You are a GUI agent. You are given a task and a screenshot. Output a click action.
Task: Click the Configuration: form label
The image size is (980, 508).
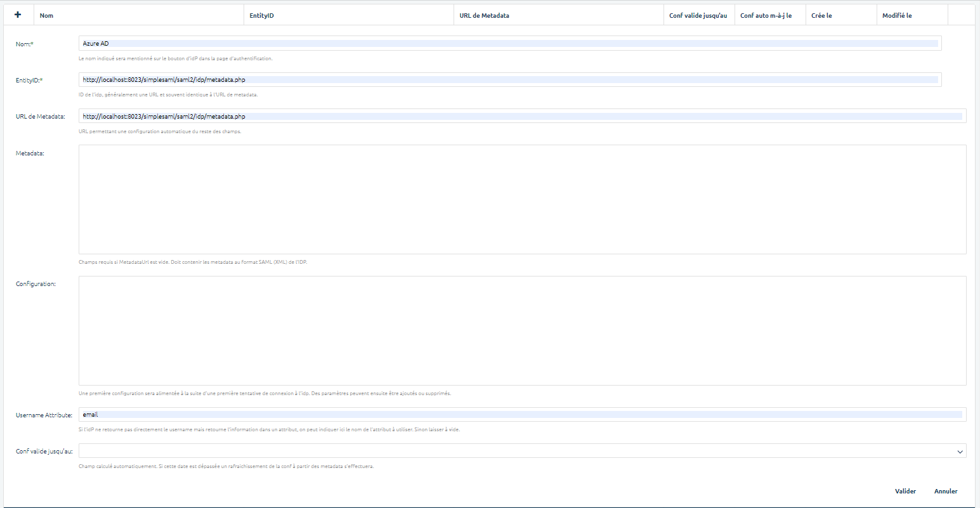36,283
